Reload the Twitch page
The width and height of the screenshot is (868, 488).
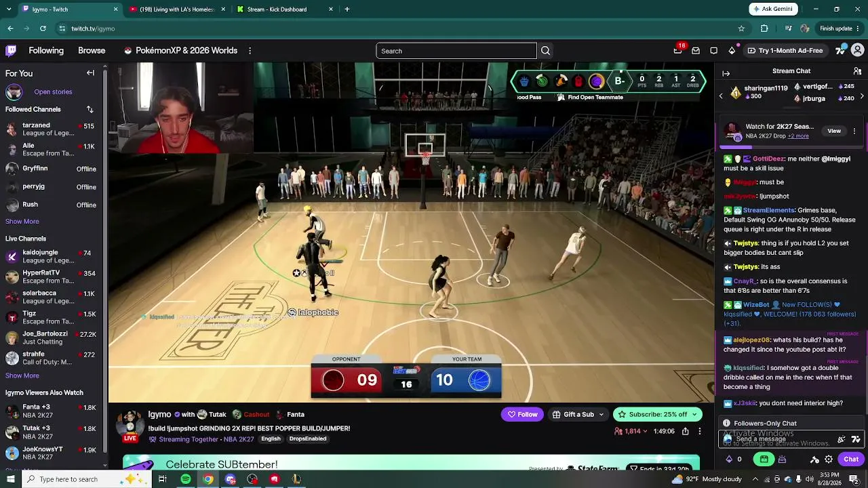coord(43,28)
